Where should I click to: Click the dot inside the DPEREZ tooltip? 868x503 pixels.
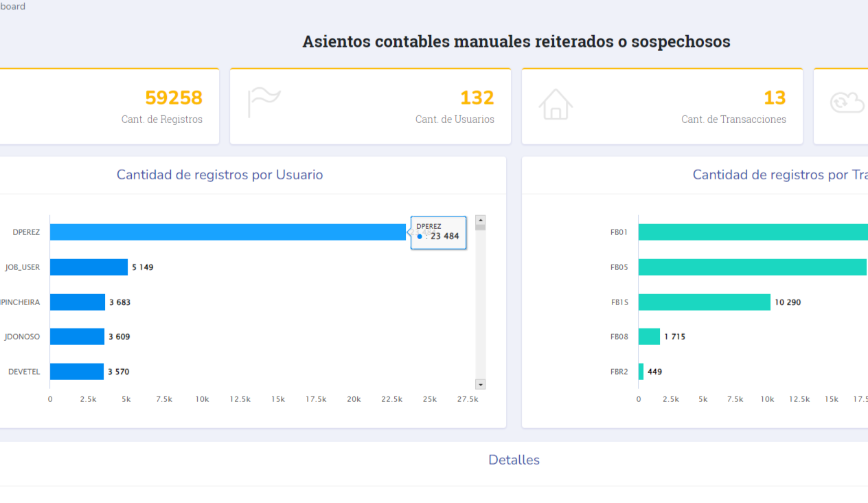(420, 236)
